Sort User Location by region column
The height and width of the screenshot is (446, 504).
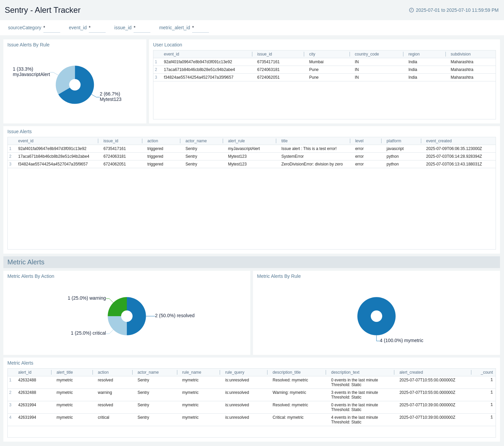click(x=414, y=54)
